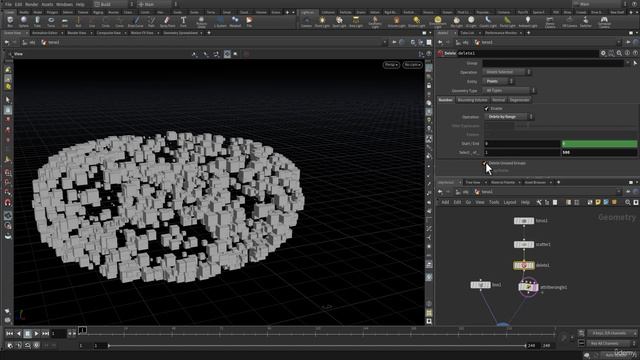The image size is (640, 360).
Task: Add a Spot Light from shelf
Action: pos(339,22)
